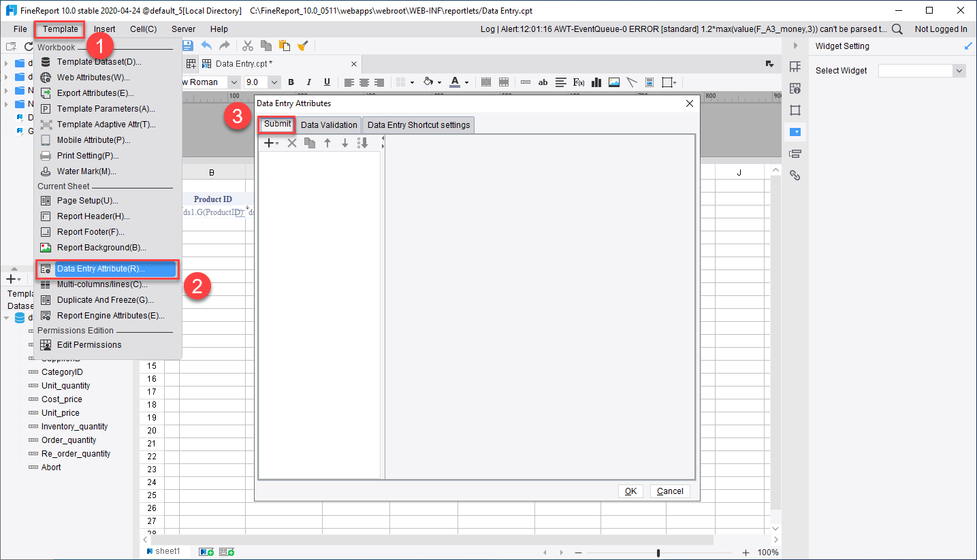977x560 pixels.
Task: Copy submit event using duplicate icon
Action: click(310, 142)
